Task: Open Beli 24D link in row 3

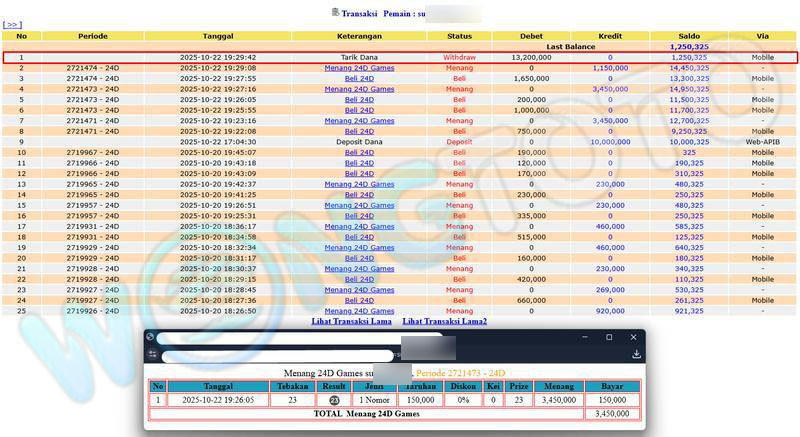Action: click(359, 78)
